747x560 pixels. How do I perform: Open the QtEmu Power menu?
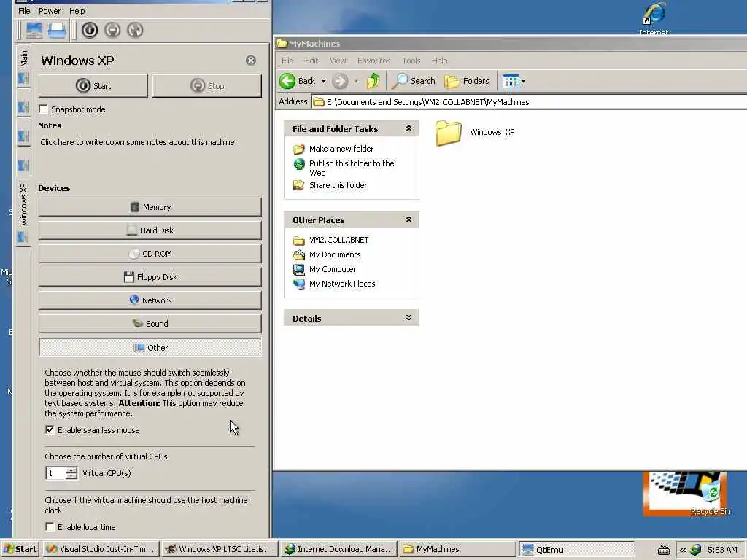[50, 10]
